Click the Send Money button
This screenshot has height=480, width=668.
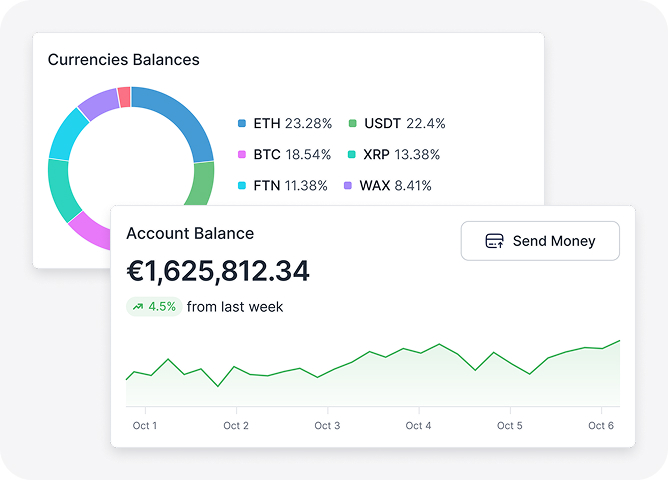[x=540, y=241]
